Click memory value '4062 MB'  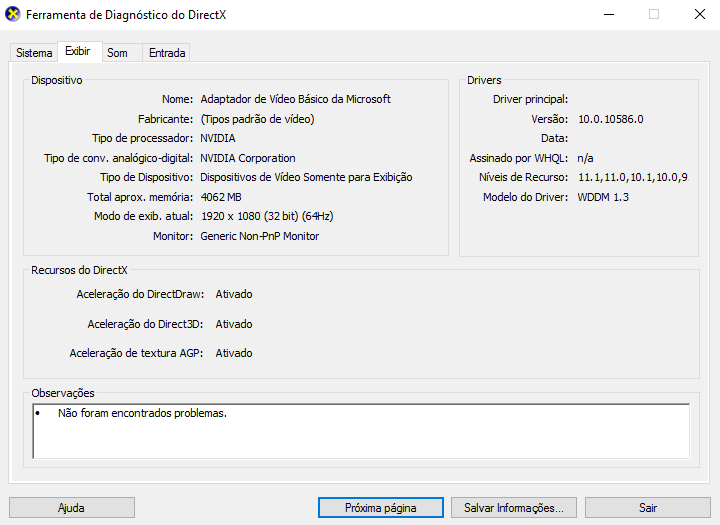tap(221, 197)
